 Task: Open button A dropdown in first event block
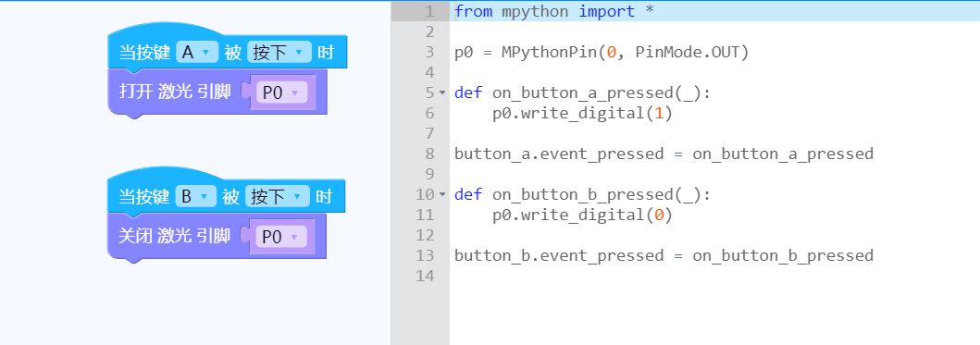tap(197, 53)
